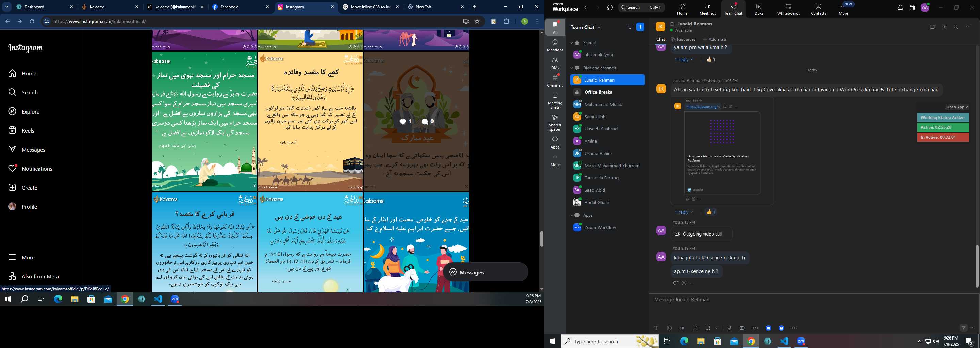Open Shared spaces in Zoom sidebar

[x=555, y=122]
